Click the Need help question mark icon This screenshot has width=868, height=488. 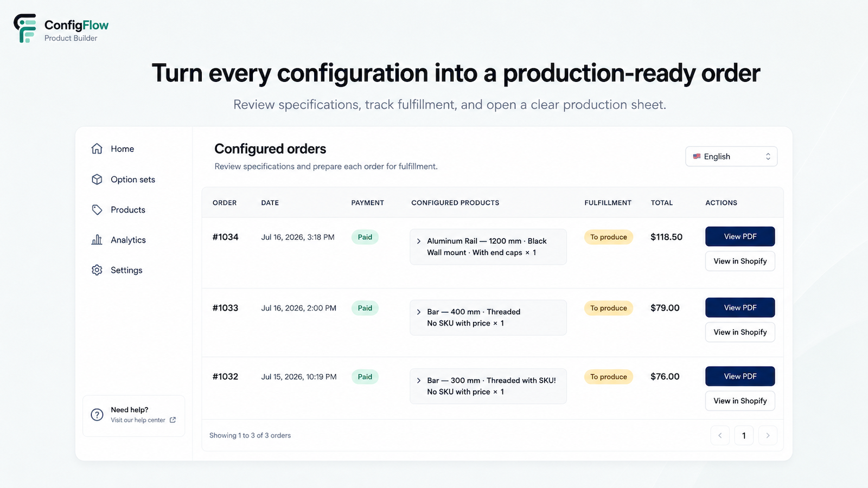coord(97,415)
